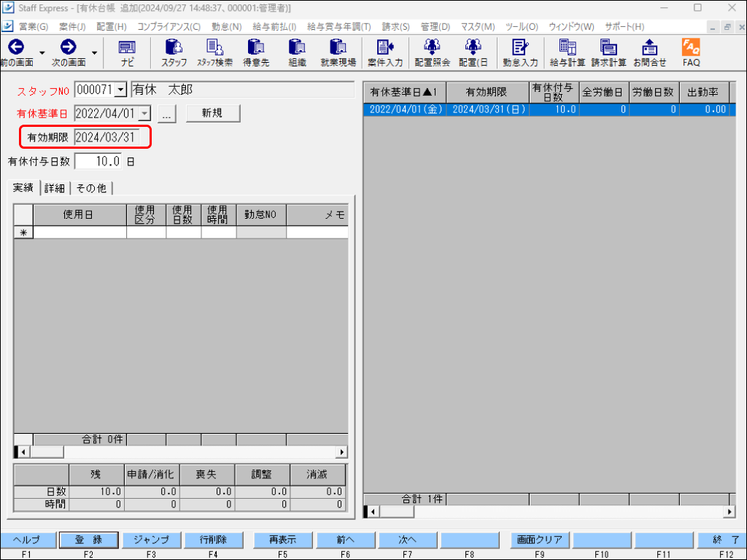Click the 登録 F2 button
This screenshot has height=560, width=747.
click(88, 540)
